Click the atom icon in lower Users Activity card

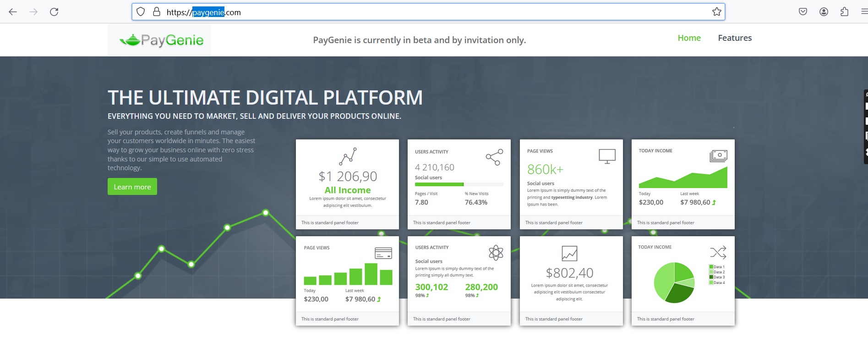pyautogui.click(x=496, y=252)
